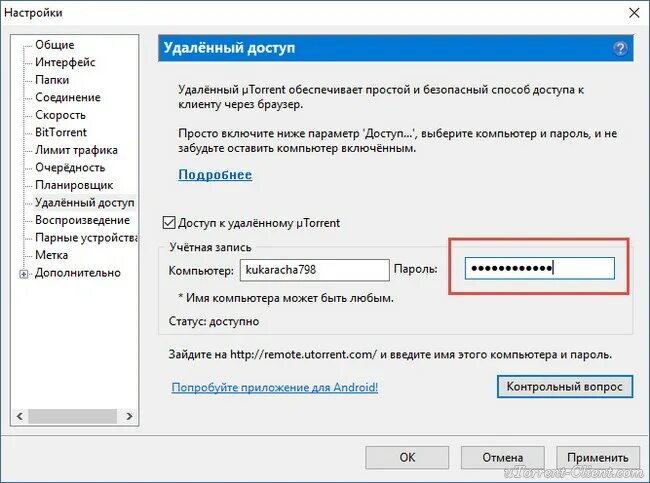650x483 pixels.
Task: Click the Применить button
Action: point(598,457)
